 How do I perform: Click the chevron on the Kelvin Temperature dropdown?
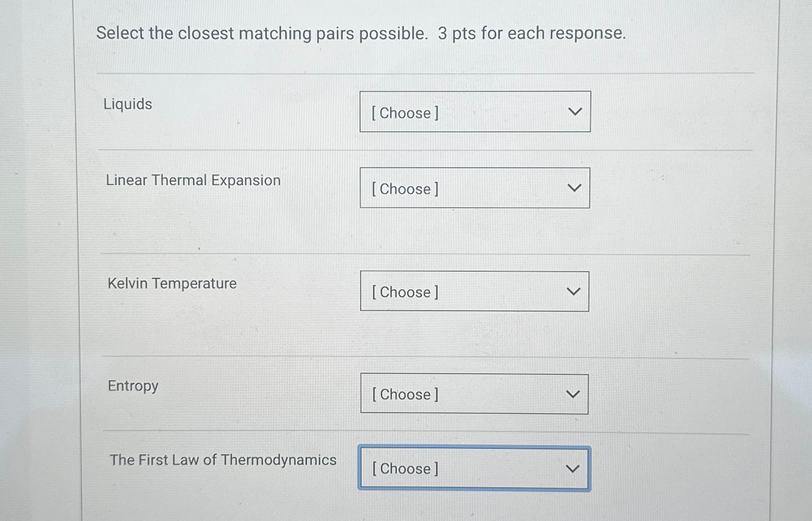point(574,290)
